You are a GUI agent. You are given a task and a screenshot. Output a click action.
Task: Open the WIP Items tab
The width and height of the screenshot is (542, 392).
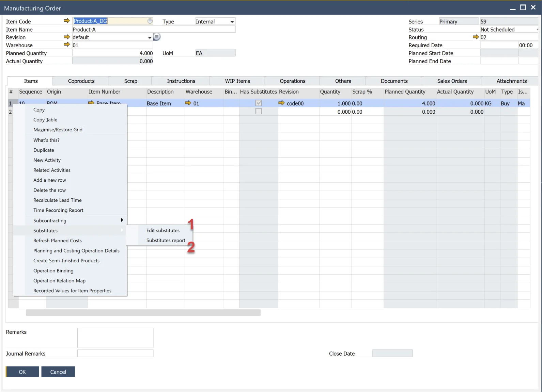pyautogui.click(x=237, y=81)
